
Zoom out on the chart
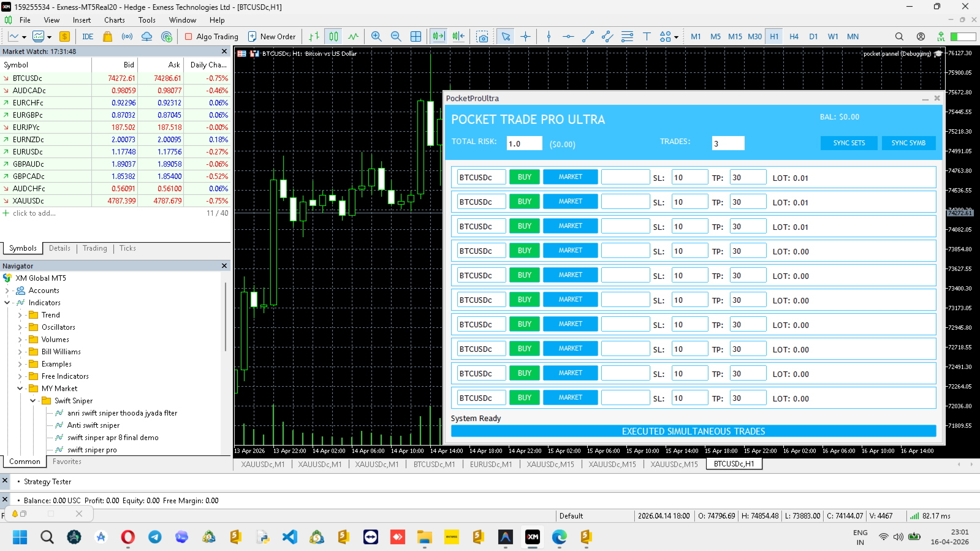(x=396, y=37)
